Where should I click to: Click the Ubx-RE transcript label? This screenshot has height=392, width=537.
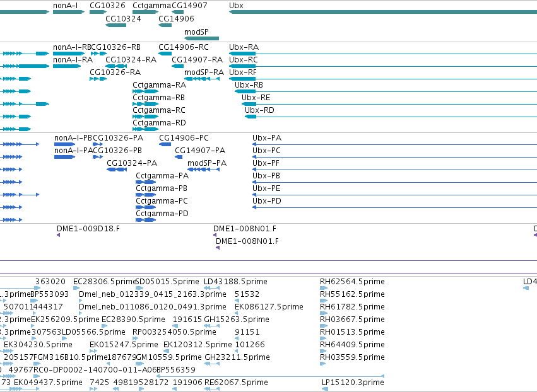pyautogui.click(x=256, y=98)
